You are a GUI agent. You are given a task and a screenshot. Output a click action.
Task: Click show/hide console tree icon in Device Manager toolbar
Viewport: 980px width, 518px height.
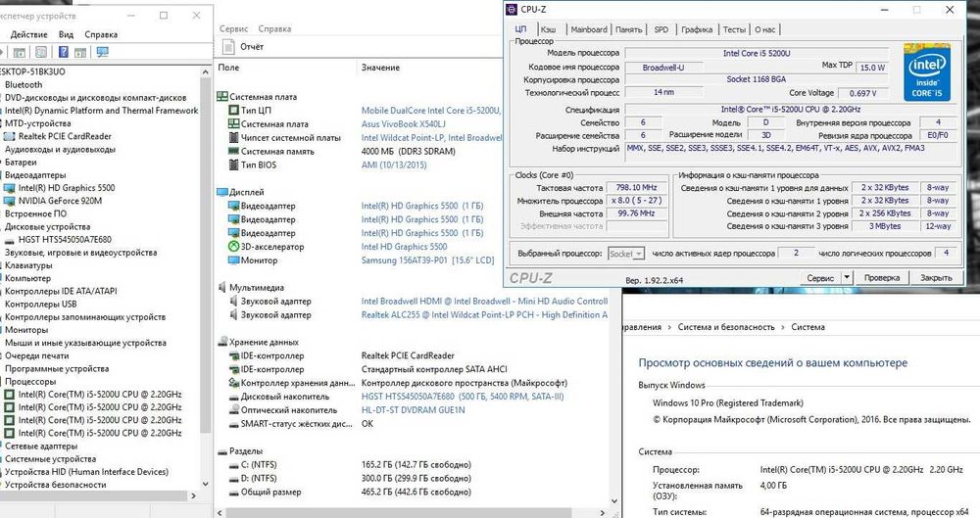tap(20, 53)
